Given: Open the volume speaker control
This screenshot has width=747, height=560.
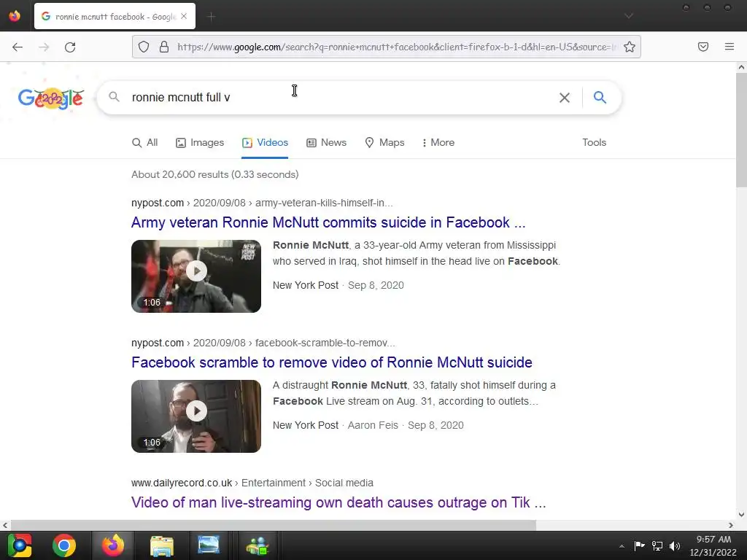Looking at the screenshot, I should point(675,545).
